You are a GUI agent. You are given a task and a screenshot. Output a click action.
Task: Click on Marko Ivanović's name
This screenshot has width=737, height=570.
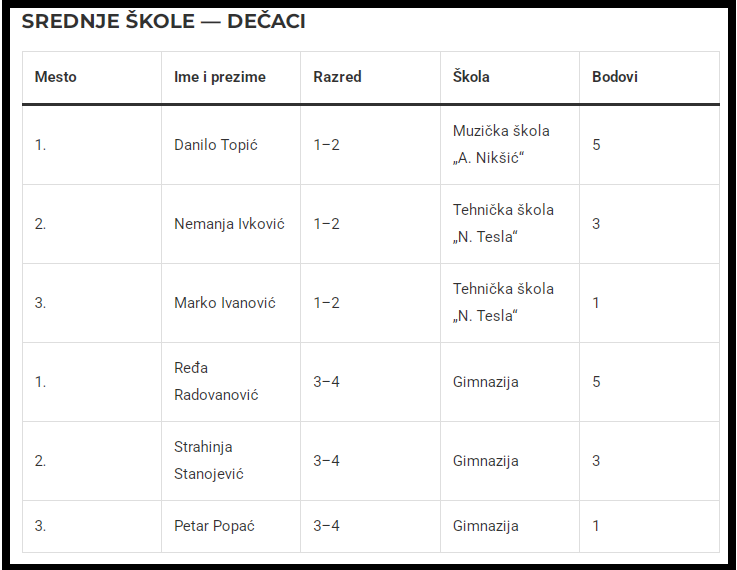pos(225,303)
